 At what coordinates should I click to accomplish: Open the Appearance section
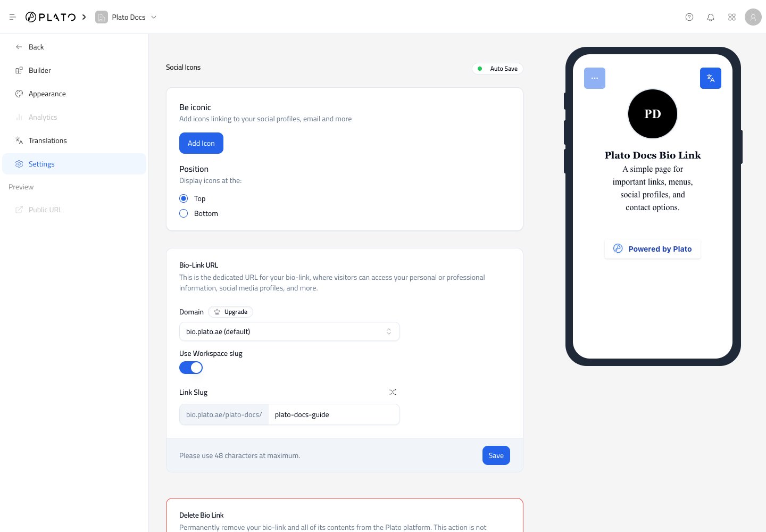[74, 94]
